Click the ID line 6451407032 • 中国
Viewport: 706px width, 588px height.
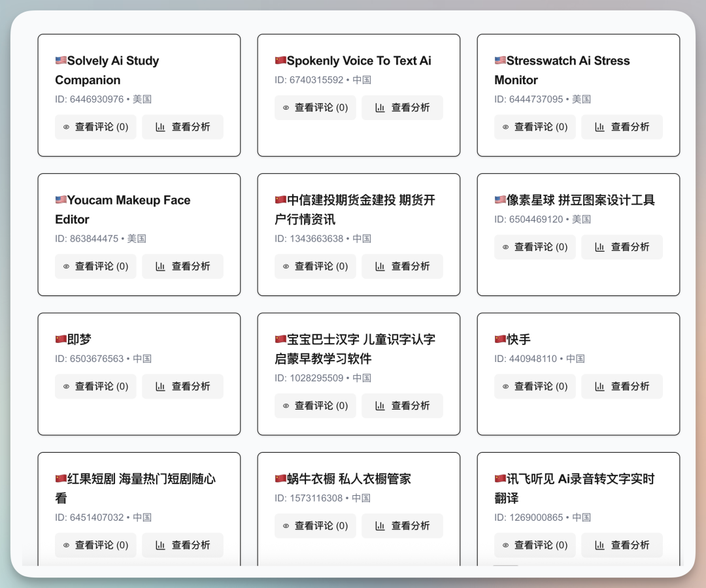click(103, 517)
